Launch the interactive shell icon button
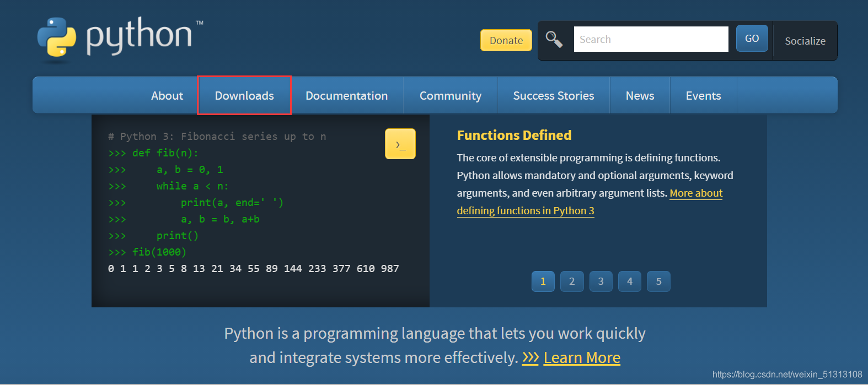This screenshot has height=385, width=868. 400,144
